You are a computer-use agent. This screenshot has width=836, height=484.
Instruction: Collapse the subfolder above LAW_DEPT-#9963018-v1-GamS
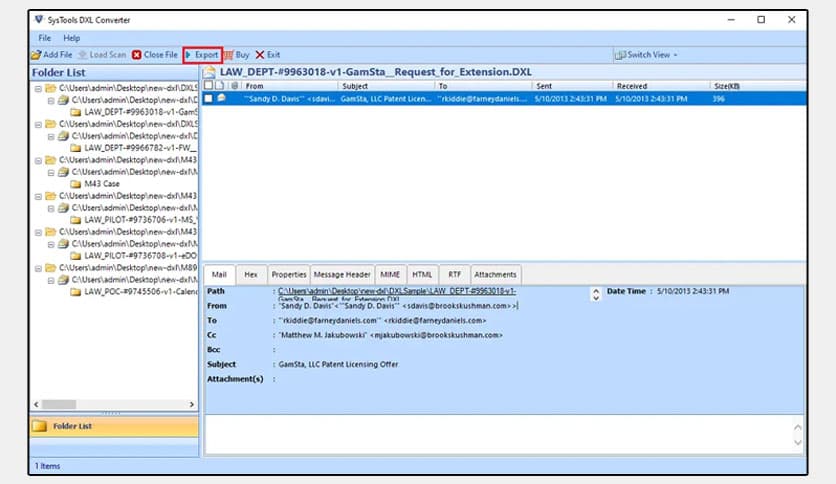51,100
